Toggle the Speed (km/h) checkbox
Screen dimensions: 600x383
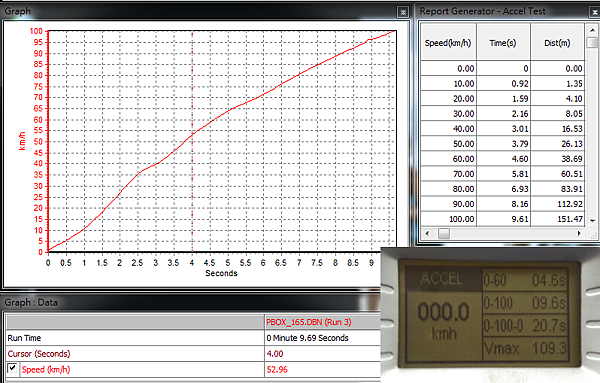[12, 368]
